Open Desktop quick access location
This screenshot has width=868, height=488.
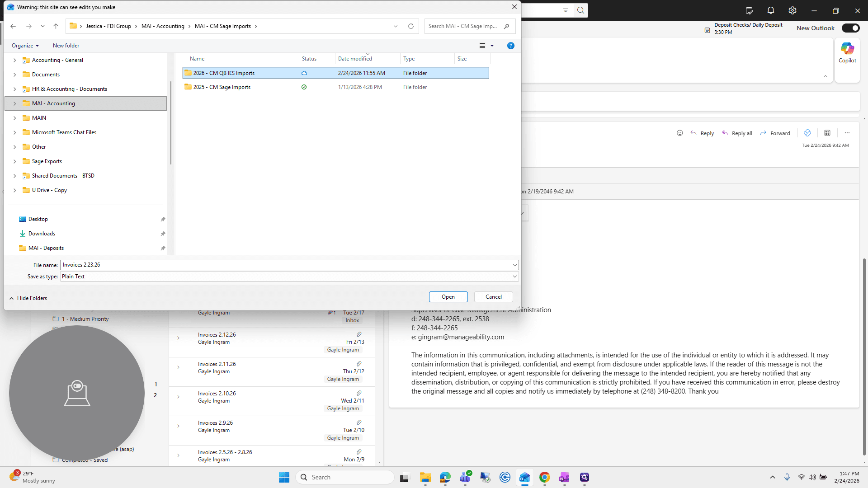coord(38,219)
